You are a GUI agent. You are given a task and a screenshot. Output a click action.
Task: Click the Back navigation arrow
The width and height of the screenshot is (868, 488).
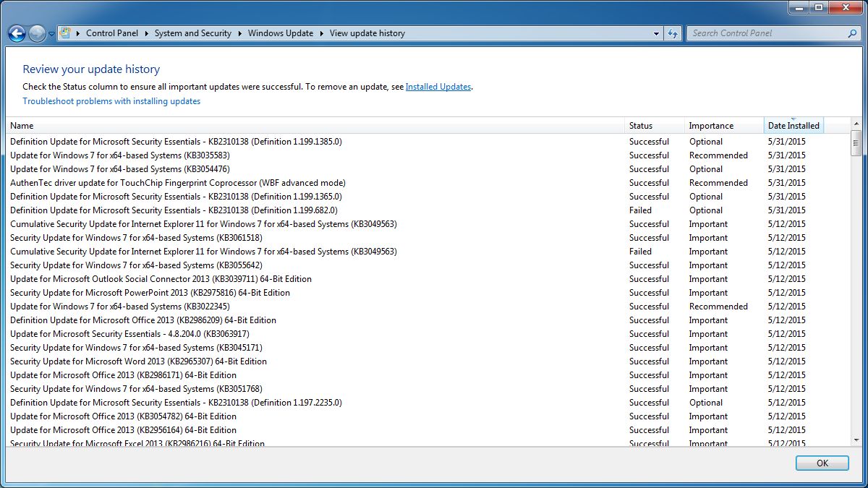pyautogui.click(x=16, y=33)
